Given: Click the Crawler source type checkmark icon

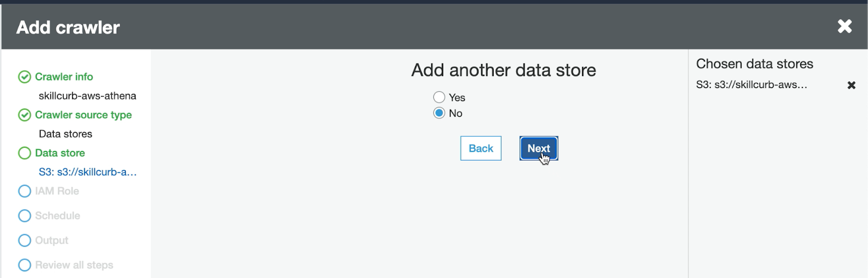Looking at the screenshot, I should pyautogui.click(x=24, y=115).
